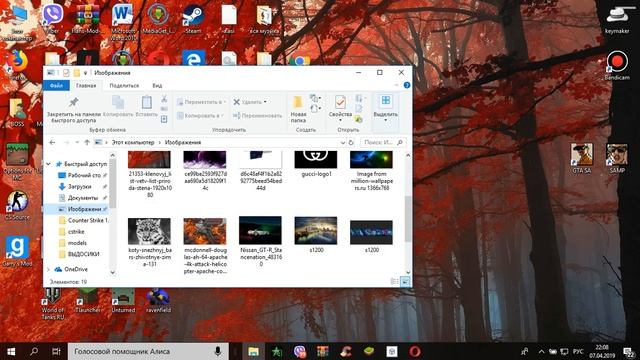640x360 pixels.
Task: Open Task View on taskbar
Action: (56, 351)
